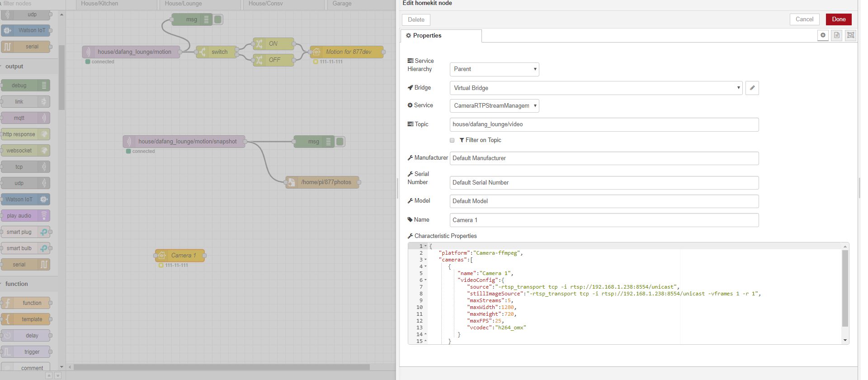Viewport: 868px width, 380px height.
Task: Select the house/dafang_lounge/motion/snapshot mqtt node
Action: 184,142
